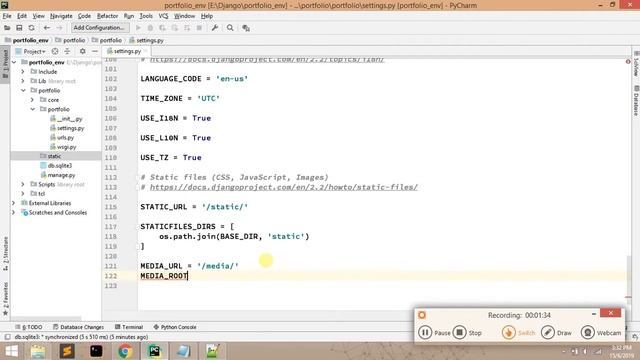Click the toolbar icon after the magnifier
The height and width of the screenshot is (360, 640).
pos(246,28)
